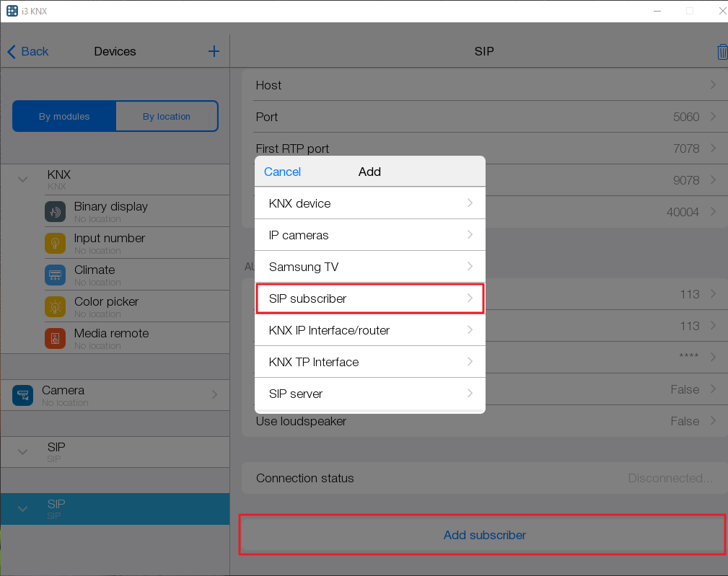
Task: Click the Add subscriber button
Action: point(483,535)
